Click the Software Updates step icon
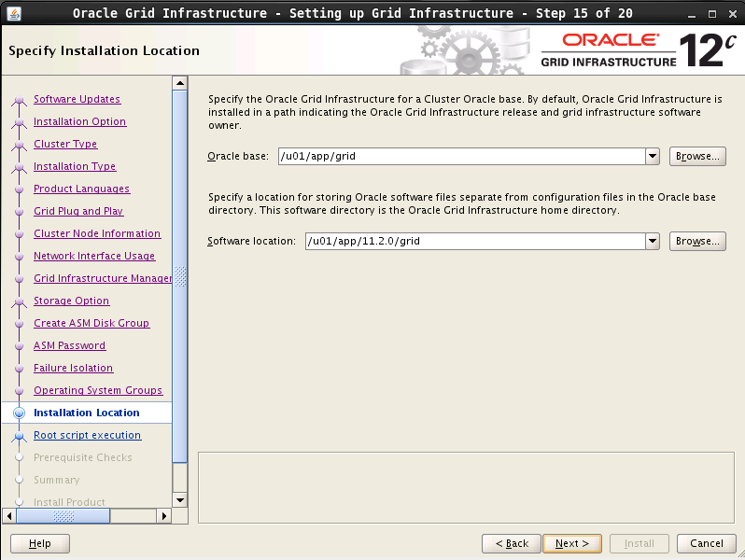Screen dimensions: 745x560 click(19, 100)
